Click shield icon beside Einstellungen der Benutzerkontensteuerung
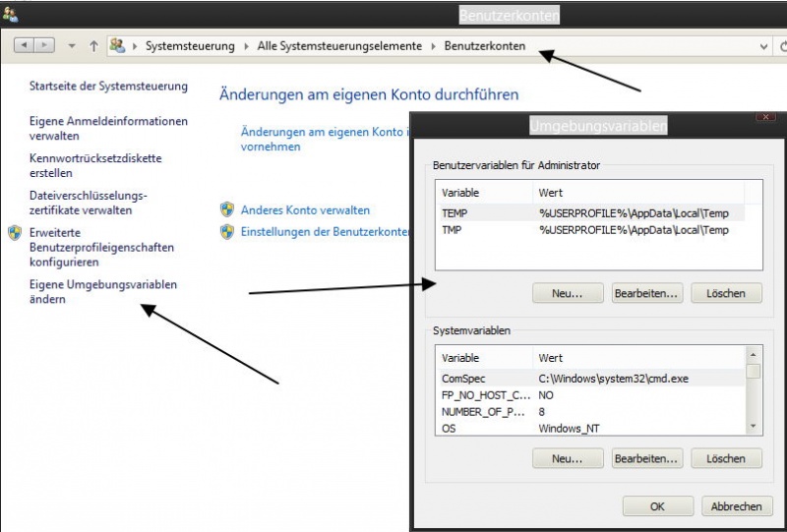Image resolution: width=787 pixels, height=532 pixels. (x=227, y=231)
